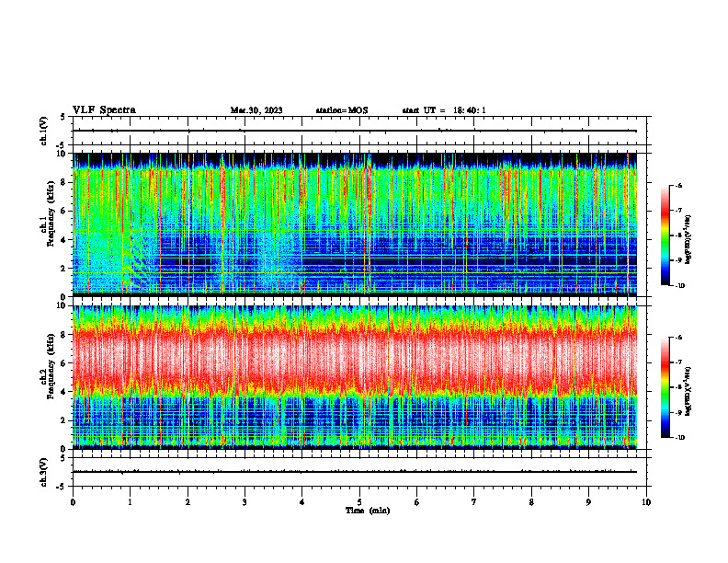Click the ch.2 spectrogram panel
Image resolution: width=728 pixels, height=563 pixels.
pyautogui.click(x=354, y=377)
